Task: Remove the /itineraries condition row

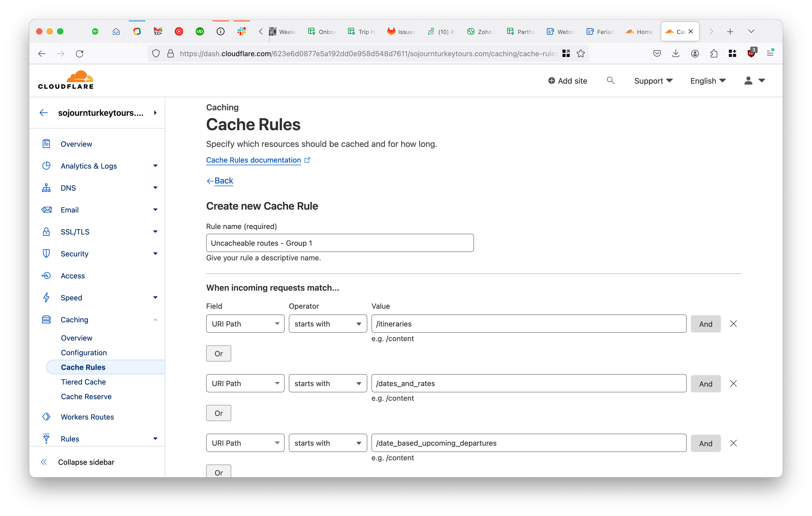Action: [733, 324]
